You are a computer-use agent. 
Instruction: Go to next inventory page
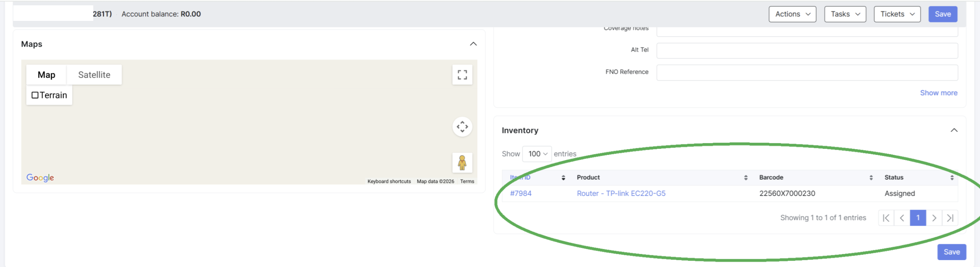click(934, 218)
